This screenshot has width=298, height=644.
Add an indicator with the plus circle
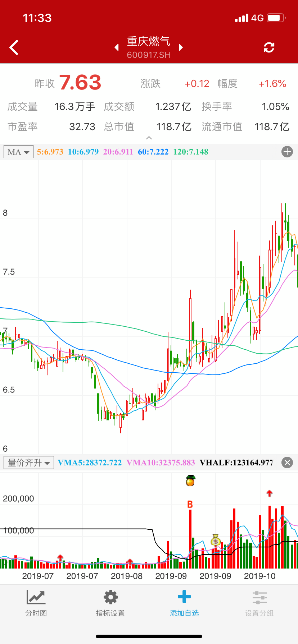coord(287,152)
